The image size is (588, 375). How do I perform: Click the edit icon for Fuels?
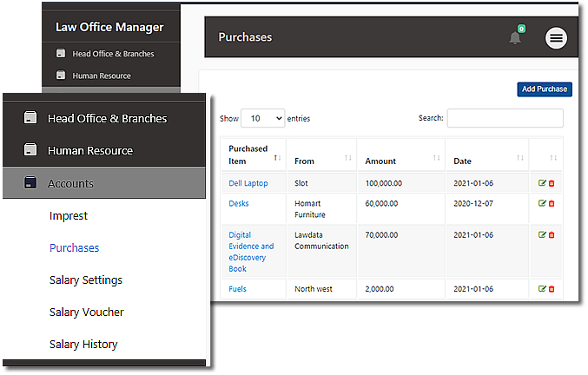[x=543, y=288]
